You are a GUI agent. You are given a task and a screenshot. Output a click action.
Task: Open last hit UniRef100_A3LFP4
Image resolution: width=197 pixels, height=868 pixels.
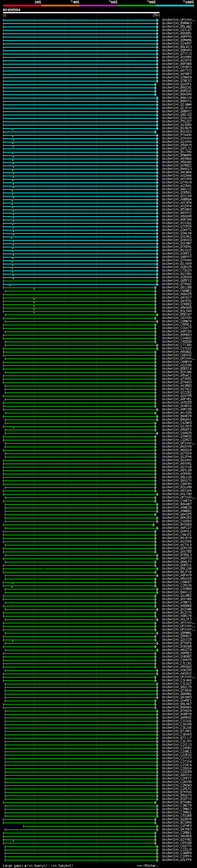[x=177, y=860]
